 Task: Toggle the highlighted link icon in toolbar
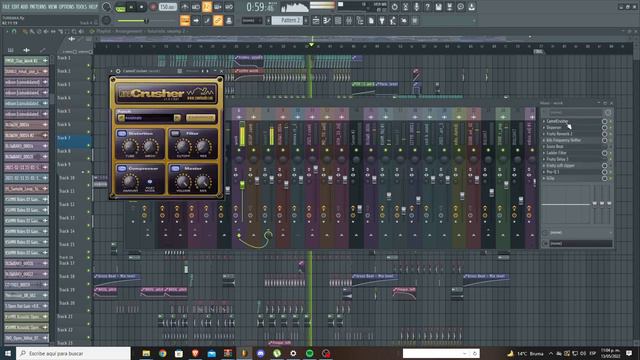pyautogui.click(x=218, y=20)
